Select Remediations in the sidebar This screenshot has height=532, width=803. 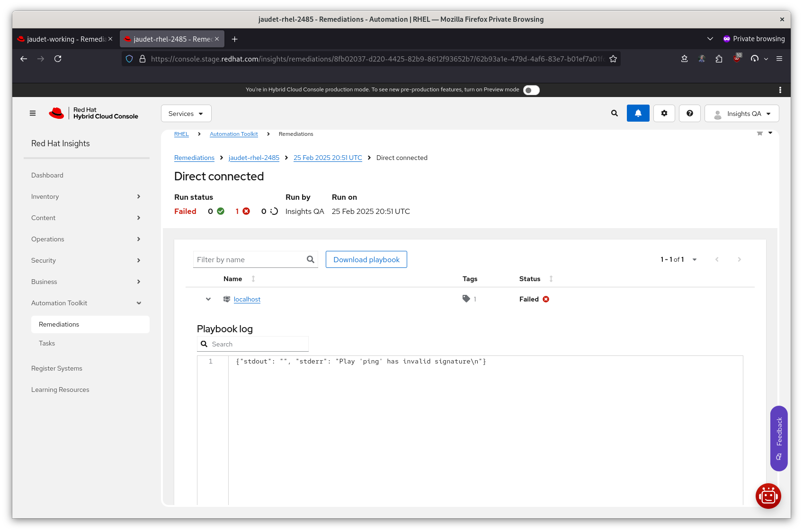(90, 324)
